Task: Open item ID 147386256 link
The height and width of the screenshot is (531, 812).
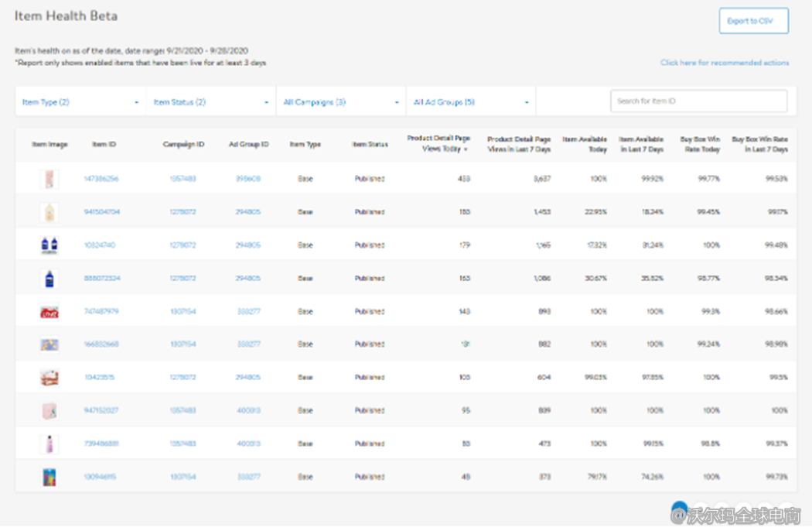Action: click(101, 179)
